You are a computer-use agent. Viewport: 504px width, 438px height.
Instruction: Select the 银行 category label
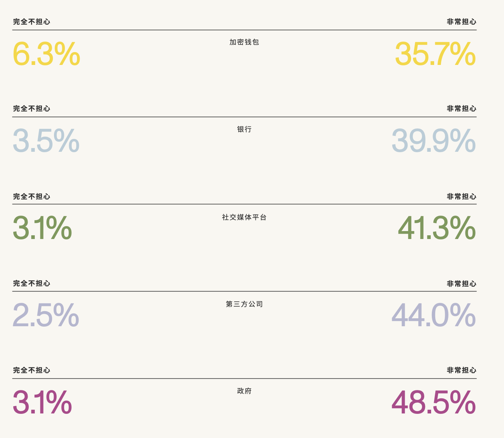coord(244,129)
